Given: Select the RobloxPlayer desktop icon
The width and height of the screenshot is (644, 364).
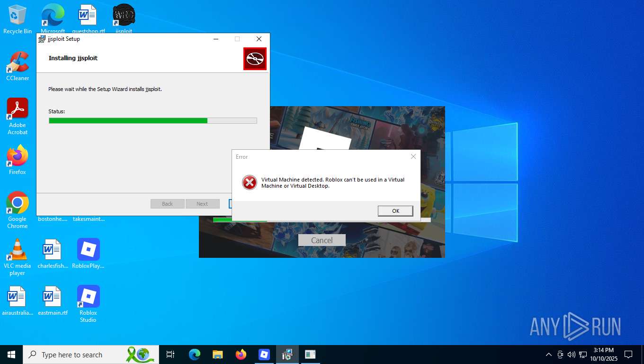Looking at the screenshot, I should [88, 254].
